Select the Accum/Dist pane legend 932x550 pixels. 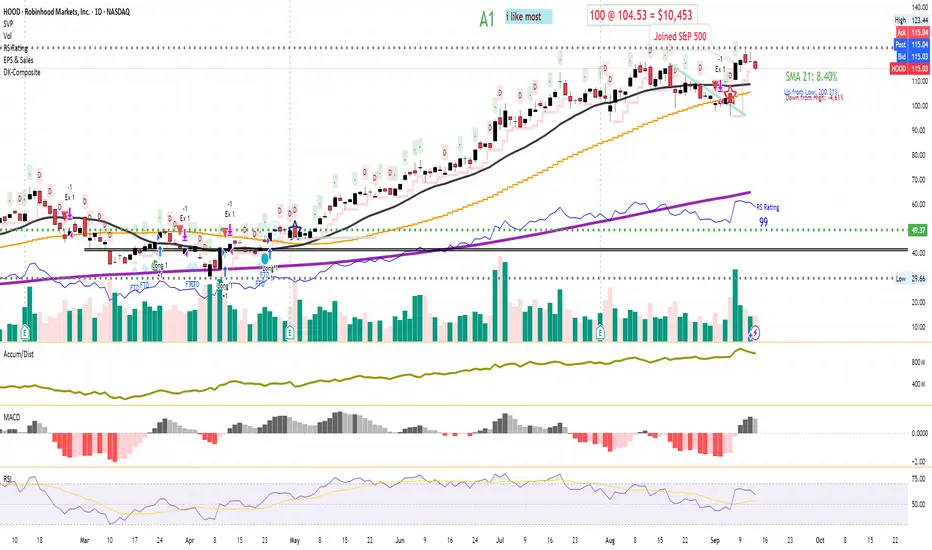coord(18,354)
